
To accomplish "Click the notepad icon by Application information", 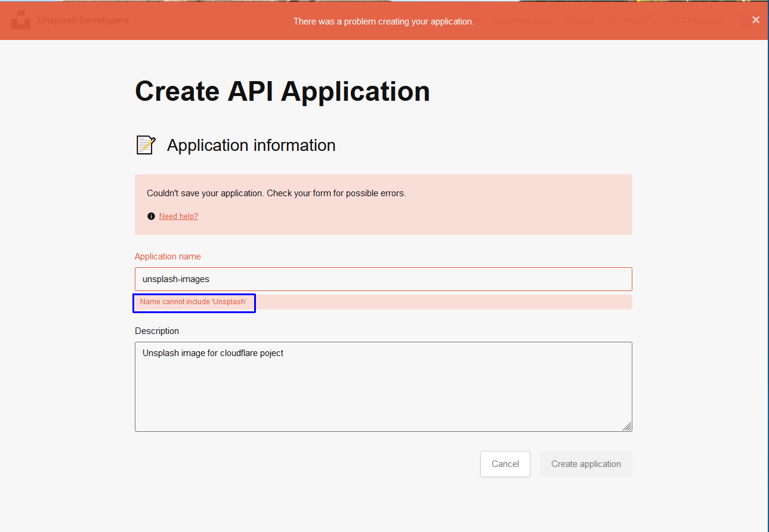I will (146, 145).
